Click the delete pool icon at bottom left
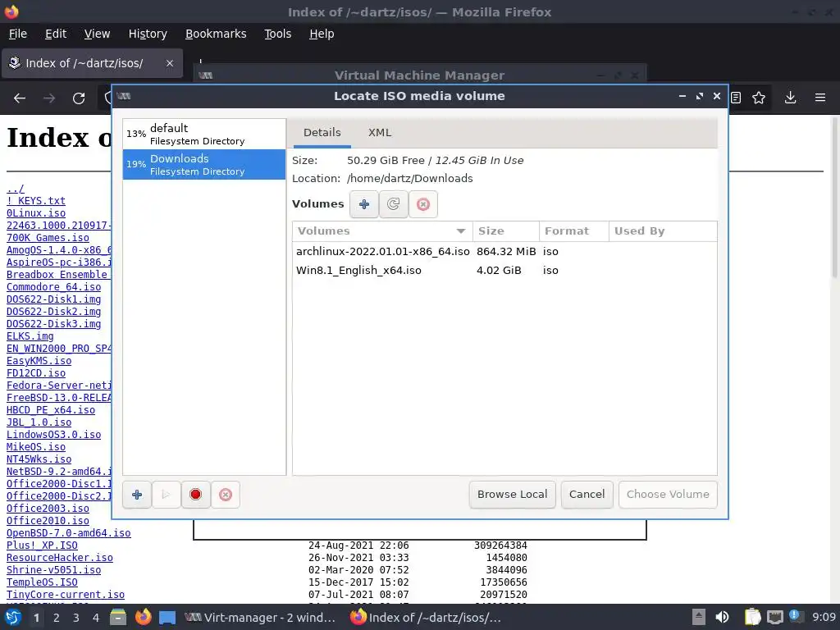The height and width of the screenshot is (630, 840). pos(226,495)
